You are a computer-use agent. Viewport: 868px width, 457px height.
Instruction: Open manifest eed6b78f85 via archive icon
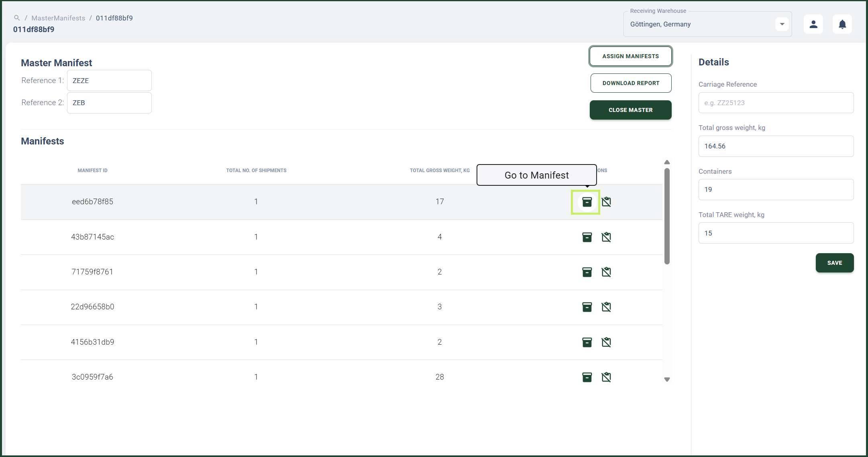point(587,202)
